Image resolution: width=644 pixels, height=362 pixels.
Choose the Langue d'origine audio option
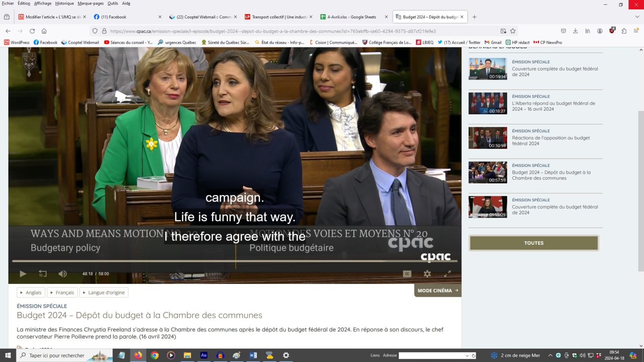(x=104, y=292)
